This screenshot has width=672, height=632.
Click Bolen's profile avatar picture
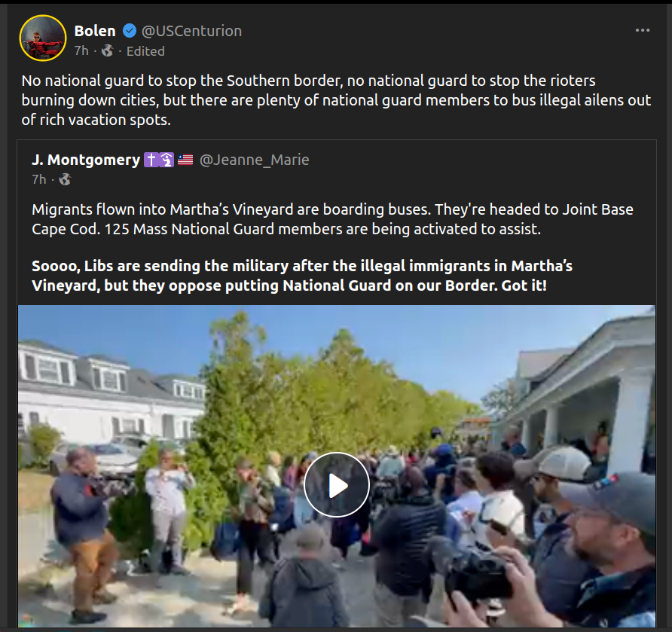point(43,38)
